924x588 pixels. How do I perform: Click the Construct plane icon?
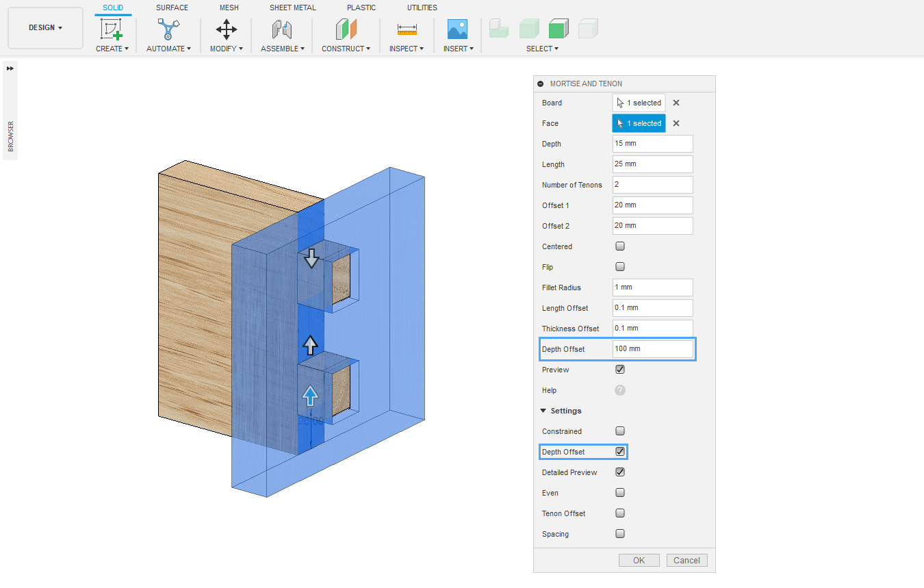[x=346, y=29]
